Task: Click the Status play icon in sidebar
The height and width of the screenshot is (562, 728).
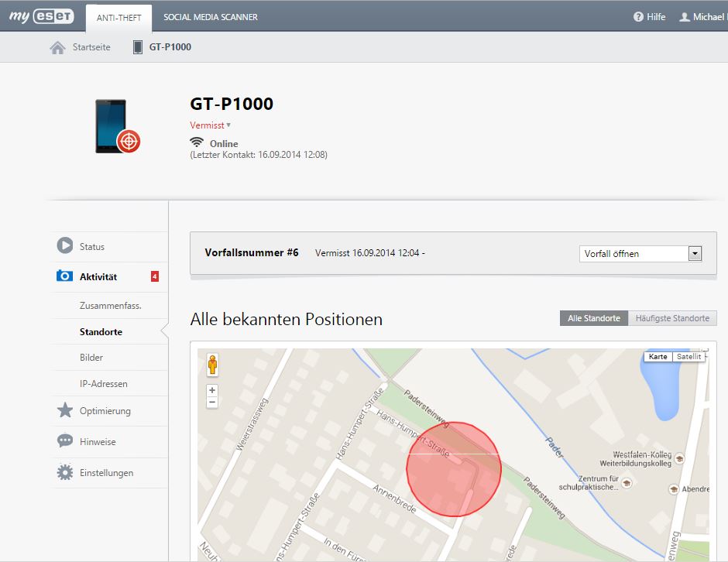Action: click(65, 245)
